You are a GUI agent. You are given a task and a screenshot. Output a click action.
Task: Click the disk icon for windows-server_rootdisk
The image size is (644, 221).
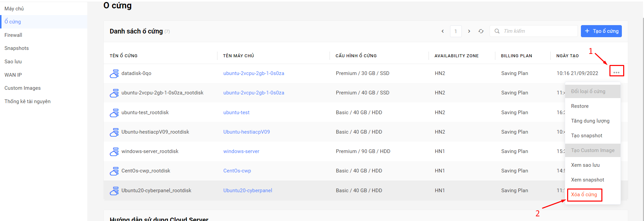114,152
